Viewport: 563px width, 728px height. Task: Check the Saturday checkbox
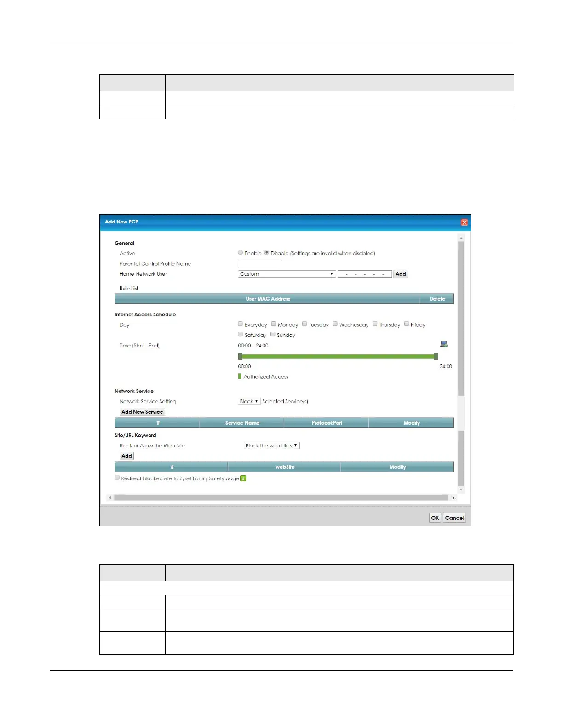click(x=241, y=334)
